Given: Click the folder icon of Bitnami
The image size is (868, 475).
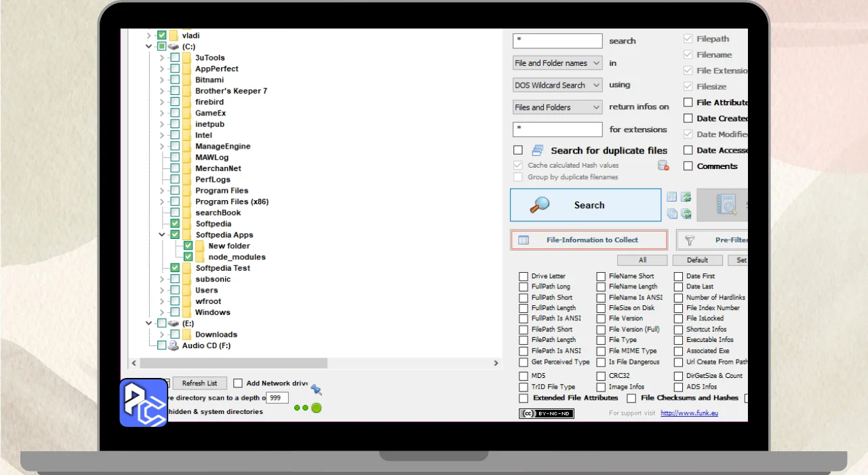Looking at the screenshot, I should click(187, 79).
